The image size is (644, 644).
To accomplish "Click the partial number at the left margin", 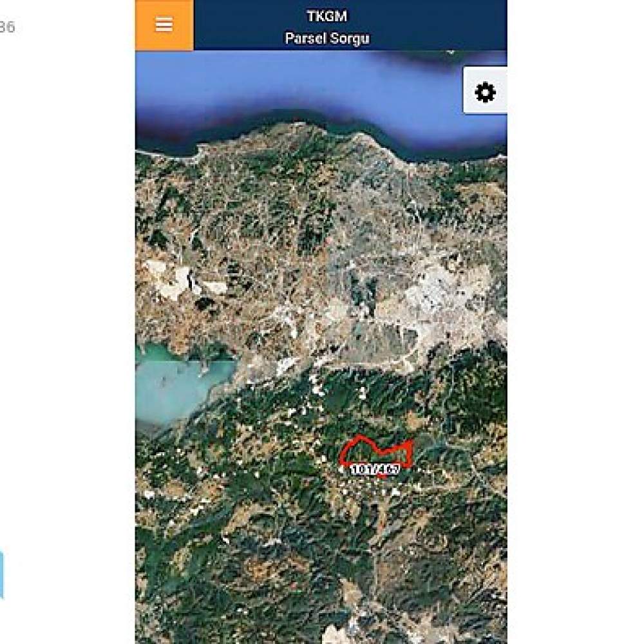I will coord(7,27).
